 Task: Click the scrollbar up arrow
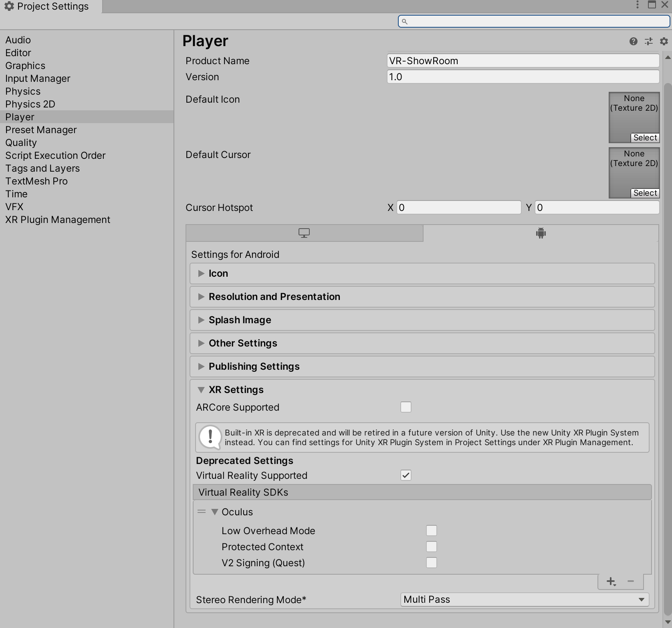[x=668, y=58]
